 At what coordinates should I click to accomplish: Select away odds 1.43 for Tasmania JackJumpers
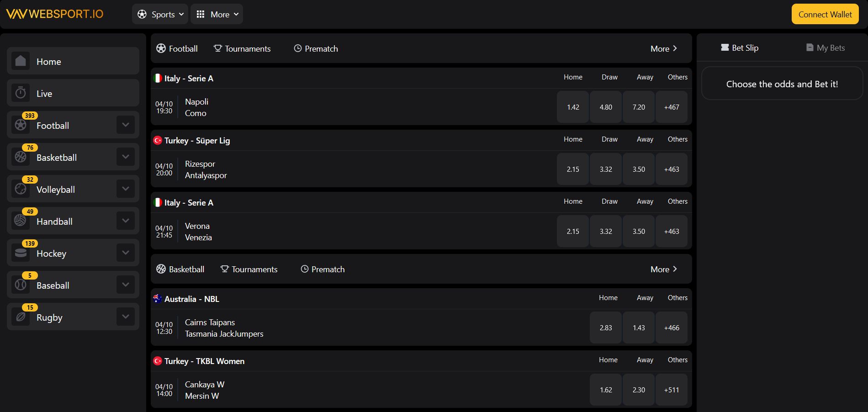638,327
